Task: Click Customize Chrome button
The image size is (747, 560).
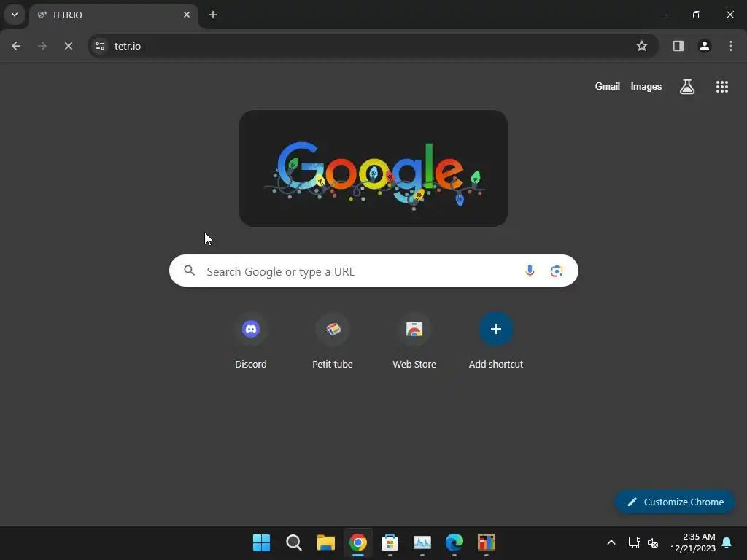Action: [x=675, y=502]
